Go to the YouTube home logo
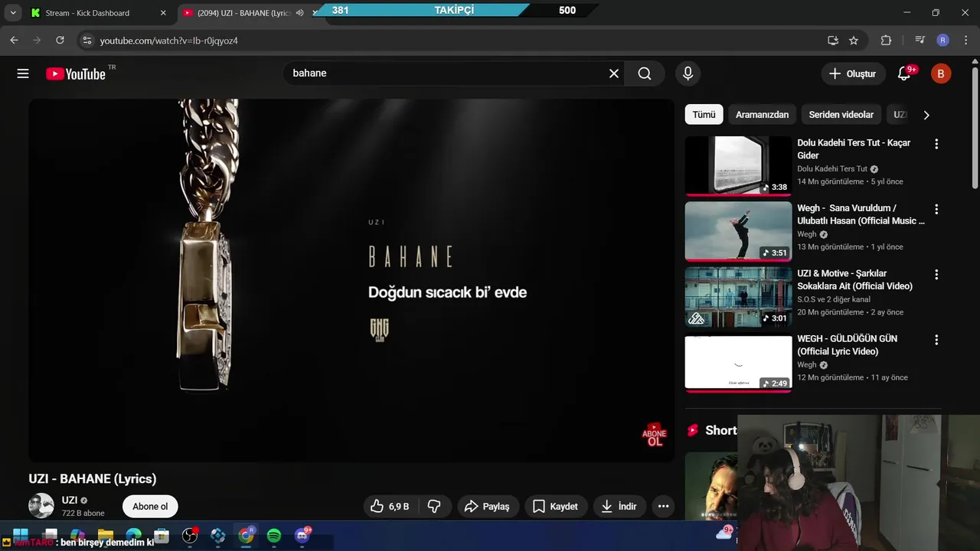This screenshot has height=551, width=980. (75, 73)
